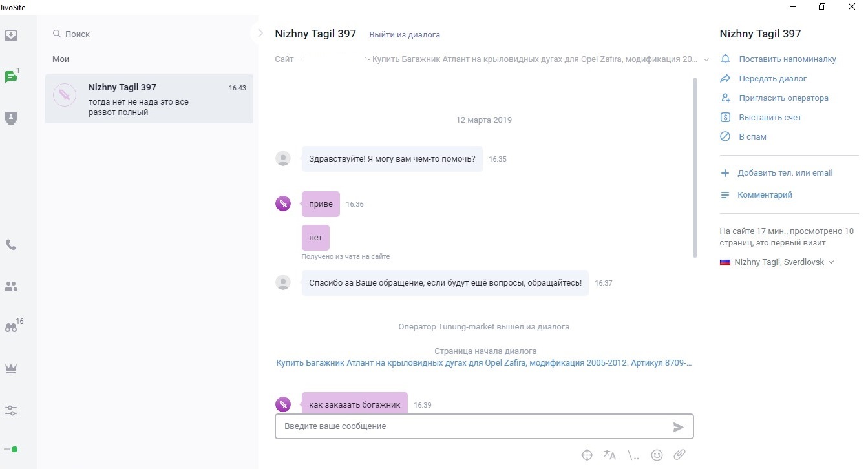Image resolution: width=868 pixels, height=469 pixels.
Task: Expand the Nizhny Tagil, Sverdlovsk location dropdown
Action: (831, 262)
